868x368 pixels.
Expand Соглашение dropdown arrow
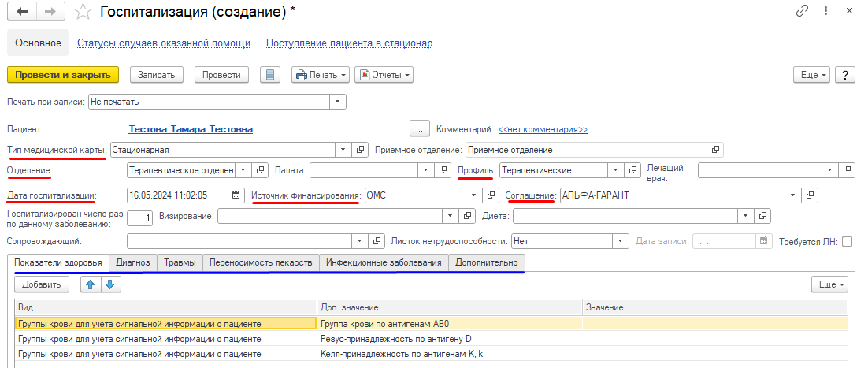point(793,195)
